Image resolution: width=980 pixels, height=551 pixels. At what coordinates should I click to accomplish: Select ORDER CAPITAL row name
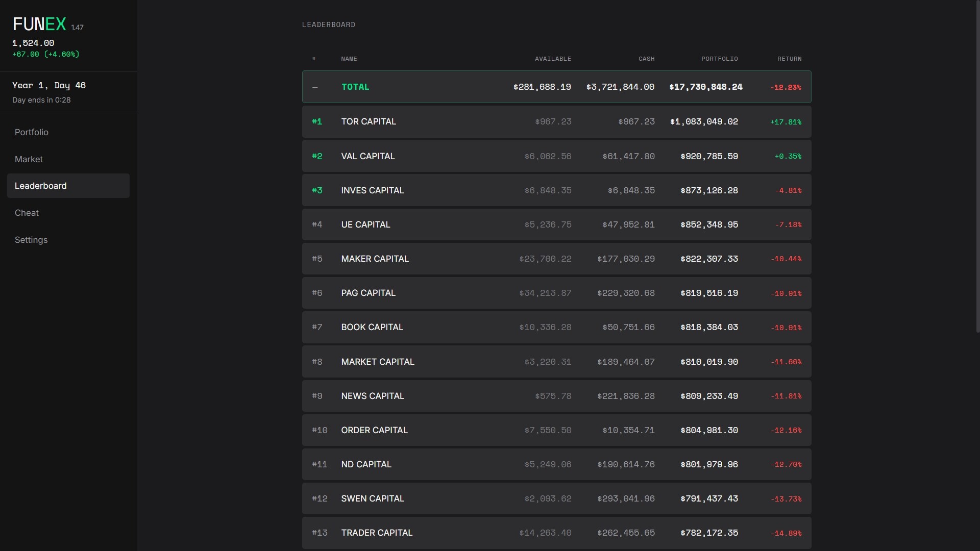click(x=375, y=430)
